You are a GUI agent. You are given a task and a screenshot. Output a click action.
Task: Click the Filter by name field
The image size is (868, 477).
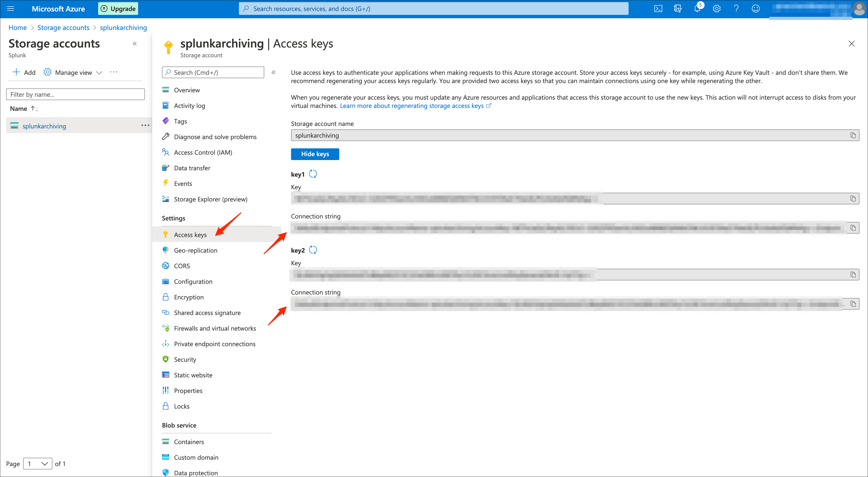tap(75, 94)
